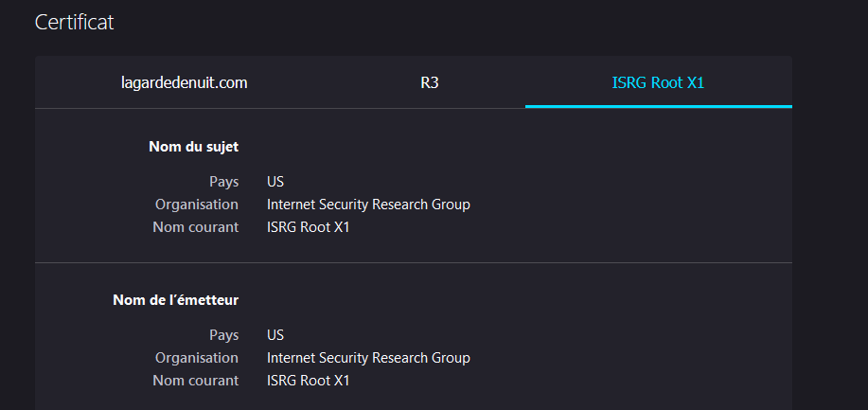This screenshot has width=868, height=410.
Task: Select the ISRG Root X1 tab
Action: [658, 82]
